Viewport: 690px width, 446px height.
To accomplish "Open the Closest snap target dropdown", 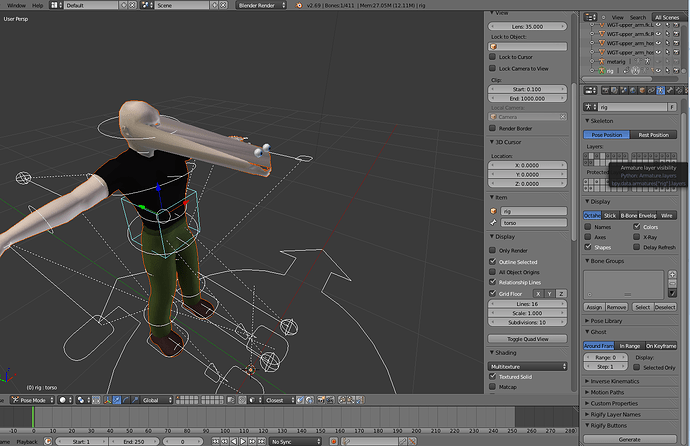I will [x=279, y=400].
